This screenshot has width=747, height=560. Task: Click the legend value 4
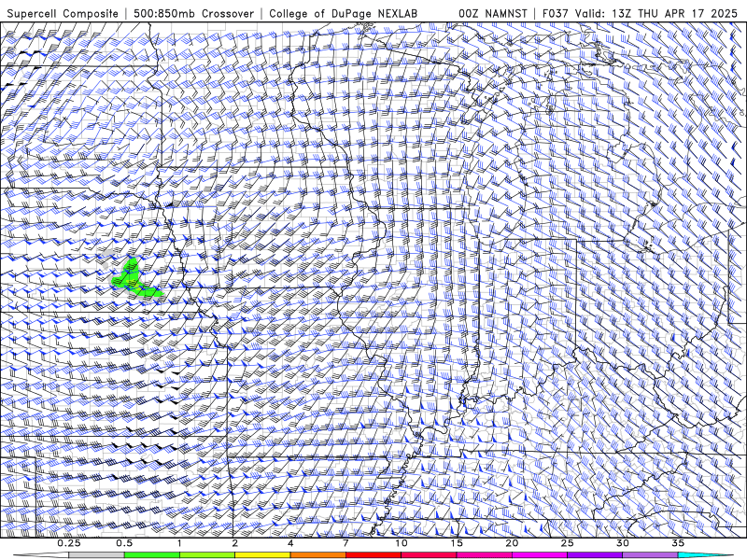point(290,543)
